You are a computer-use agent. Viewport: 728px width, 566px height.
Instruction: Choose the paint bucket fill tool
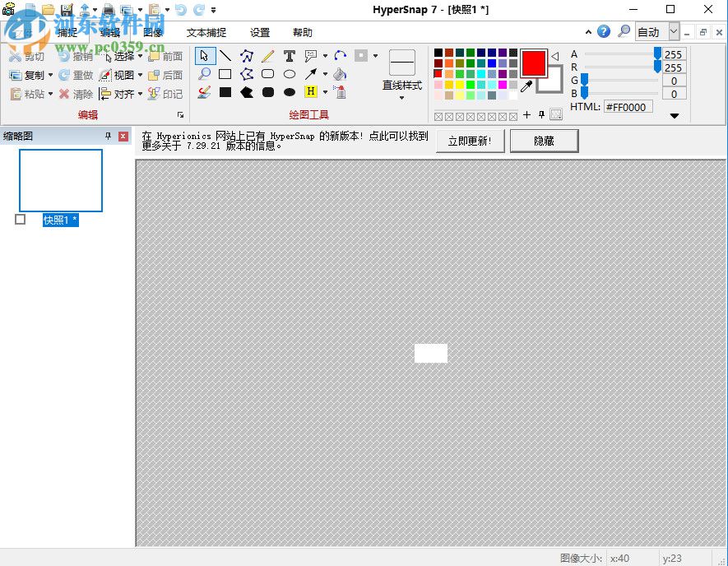pyautogui.click(x=340, y=74)
